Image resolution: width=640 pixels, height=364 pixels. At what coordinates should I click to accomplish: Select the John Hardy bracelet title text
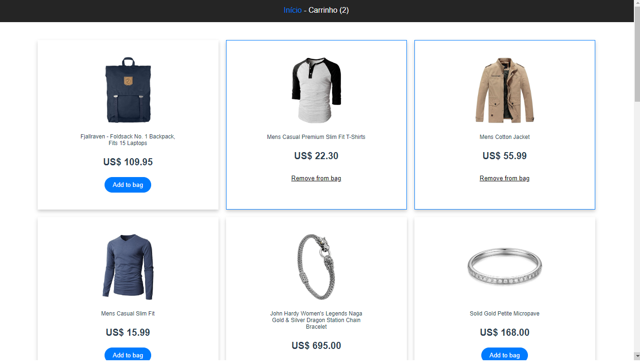[316, 320]
